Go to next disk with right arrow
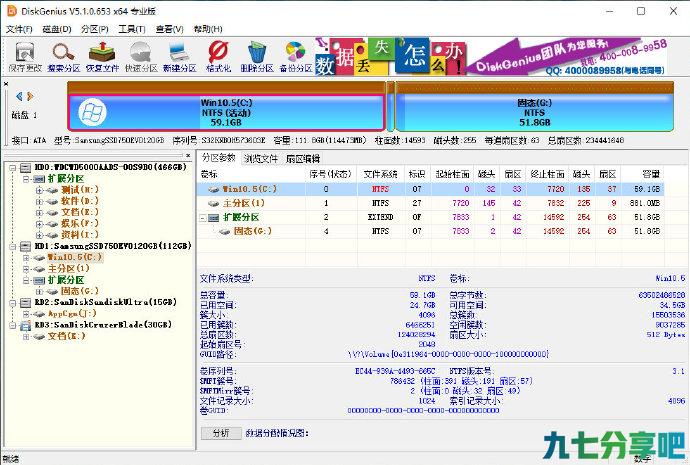The image size is (690, 465). tap(30, 96)
